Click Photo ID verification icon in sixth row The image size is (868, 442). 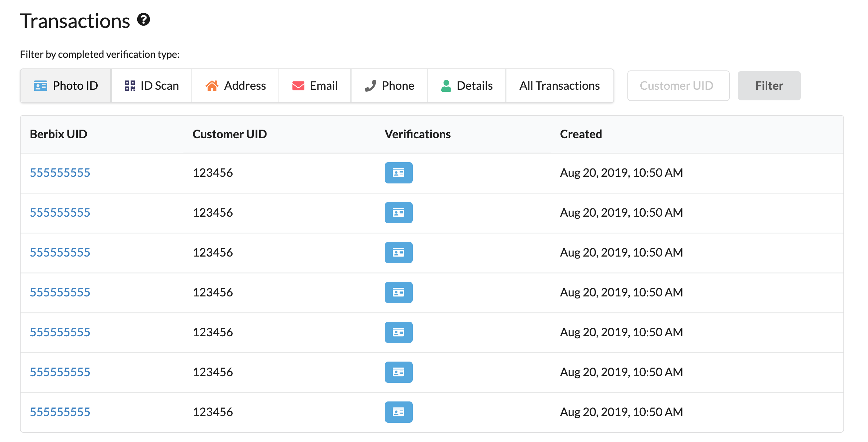398,372
